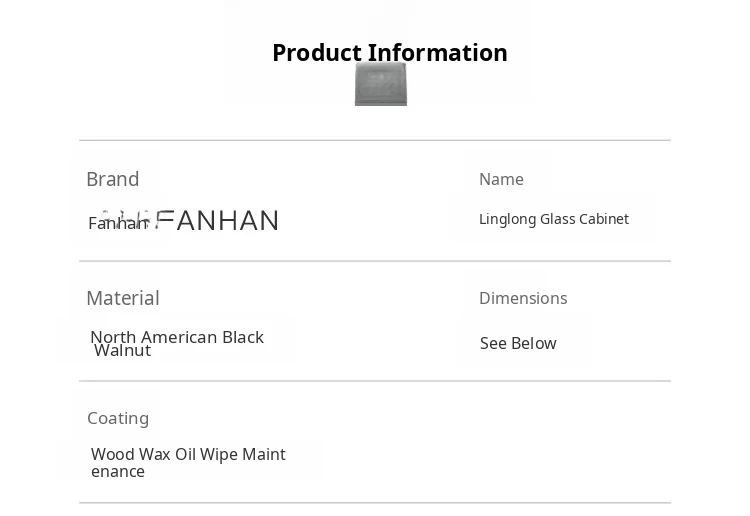Screen dimensions: 750x516
Task: Click the Material field label
Action: [x=122, y=298]
